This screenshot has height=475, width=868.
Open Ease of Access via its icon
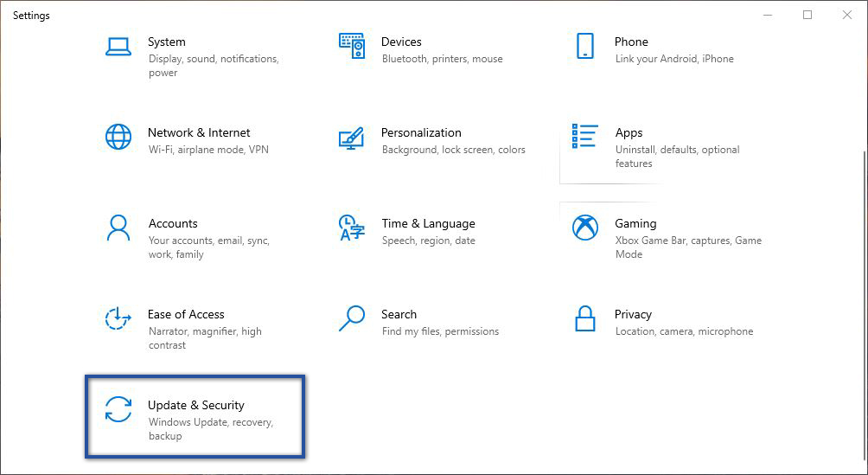[x=118, y=318]
